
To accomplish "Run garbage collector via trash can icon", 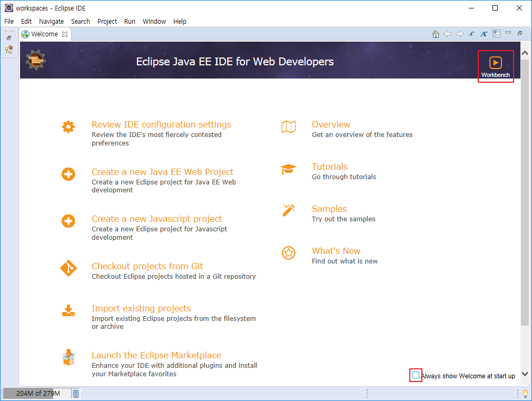I will (76, 394).
